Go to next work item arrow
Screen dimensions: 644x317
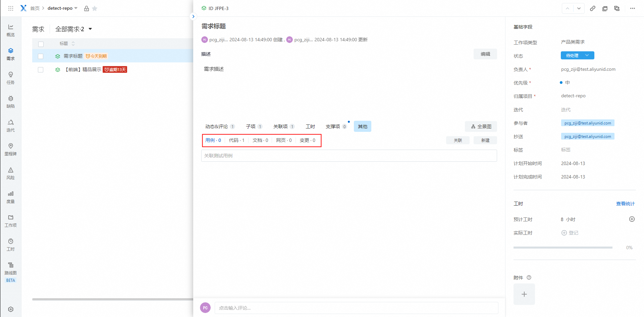pos(579,8)
